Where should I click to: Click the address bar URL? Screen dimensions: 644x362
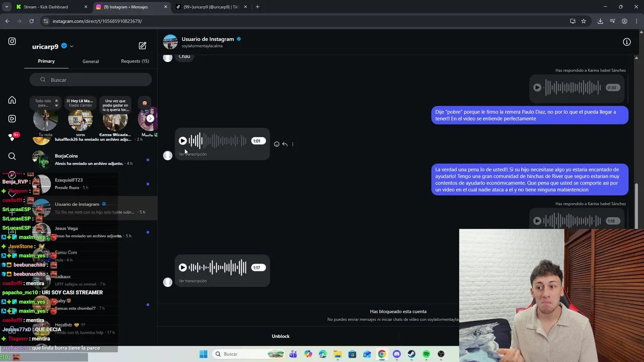coord(97,21)
